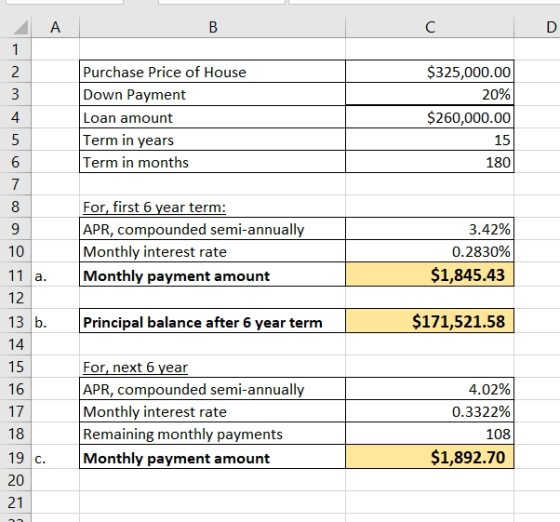This screenshot has height=522, width=560.
Task: Click 'Monthly payment amount' label in row 11
Action: (212, 275)
